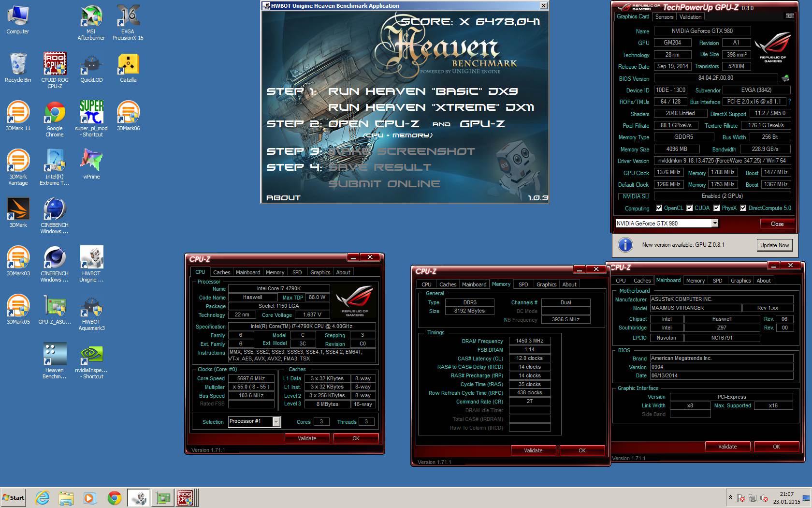Viewport: 812px width, 508px height.
Task: Open super_pi_mod shortcut
Action: (x=91, y=119)
